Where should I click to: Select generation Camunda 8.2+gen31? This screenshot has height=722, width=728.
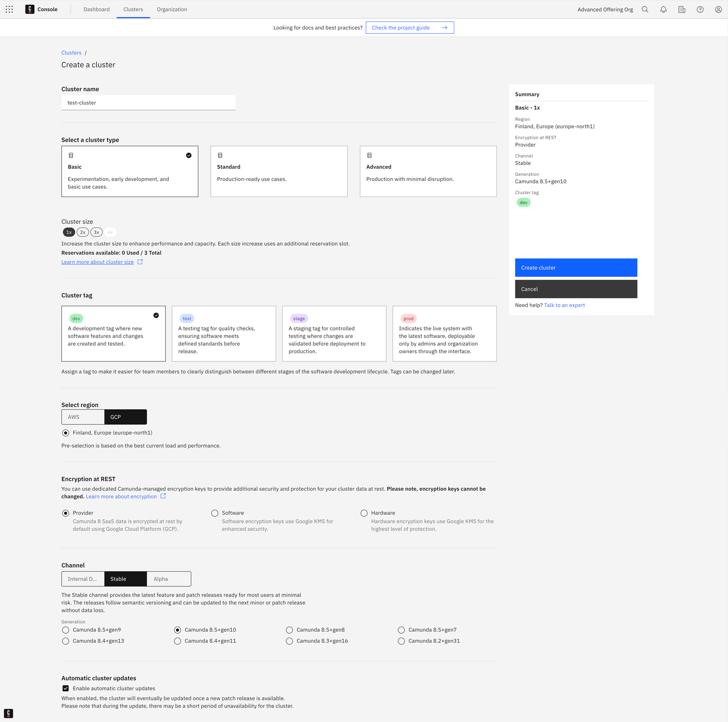point(401,641)
